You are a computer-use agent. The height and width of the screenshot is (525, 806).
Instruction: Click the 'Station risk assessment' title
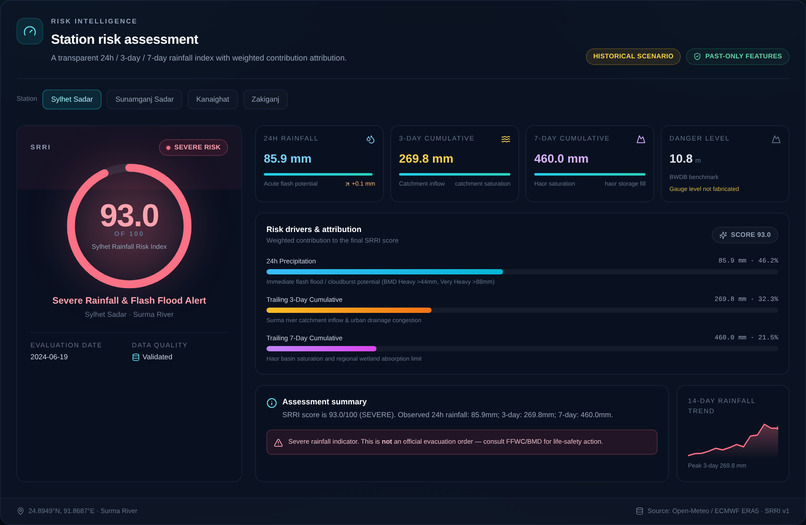tap(124, 40)
